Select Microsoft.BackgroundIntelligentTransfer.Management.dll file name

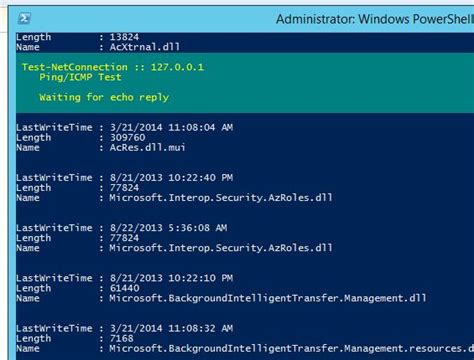(x=268, y=298)
